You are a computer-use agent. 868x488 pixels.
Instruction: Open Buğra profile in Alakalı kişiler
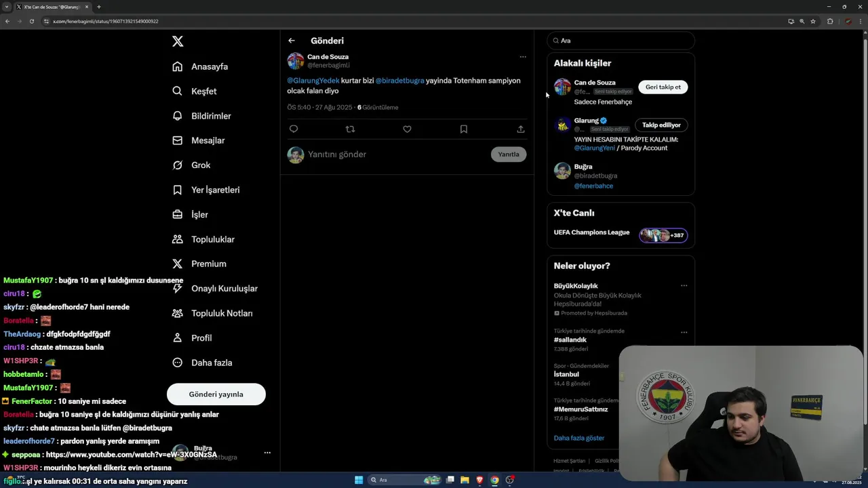coord(583,167)
